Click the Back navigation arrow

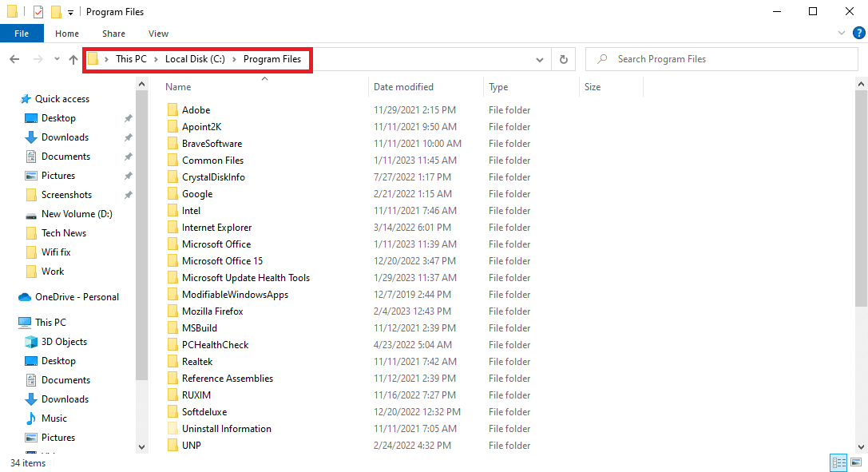pyautogui.click(x=14, y=59)
